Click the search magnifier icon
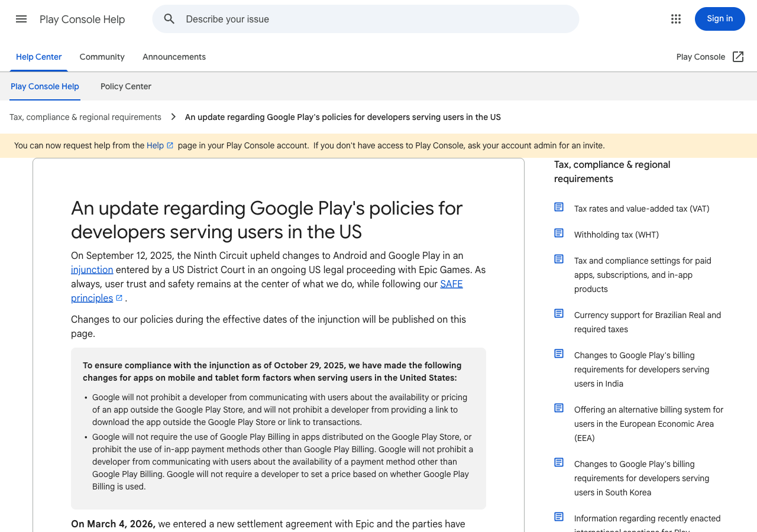 tap(170, 19)
